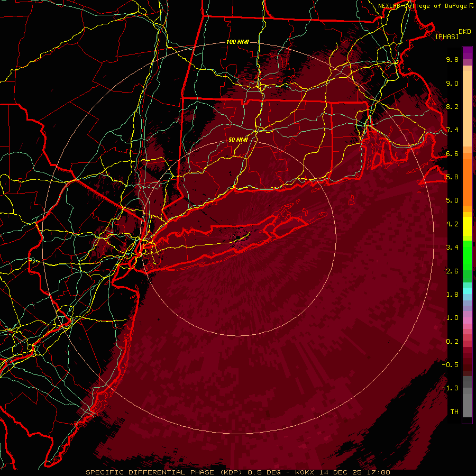Click the 'TH' threshold label

tap(454, 412)
